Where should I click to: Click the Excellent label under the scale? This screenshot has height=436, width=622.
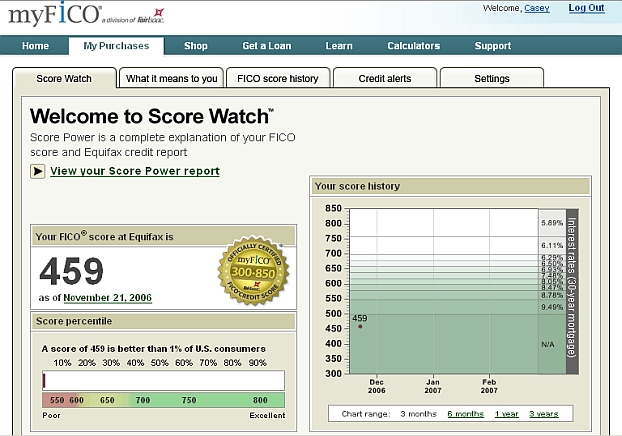coord(267,415)
